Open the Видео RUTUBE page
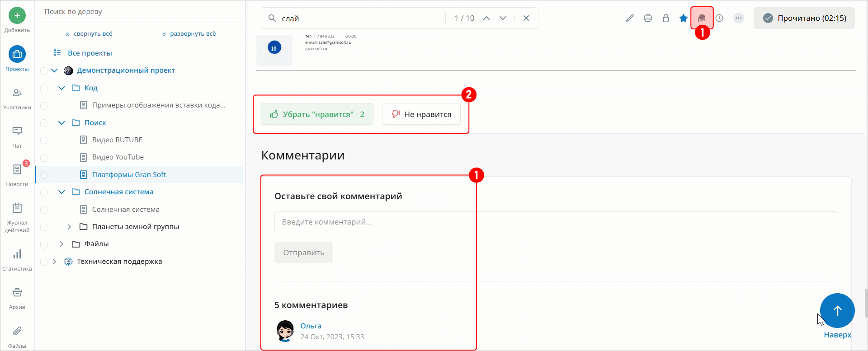Screen dimensions: 868x351 [117, 140]
